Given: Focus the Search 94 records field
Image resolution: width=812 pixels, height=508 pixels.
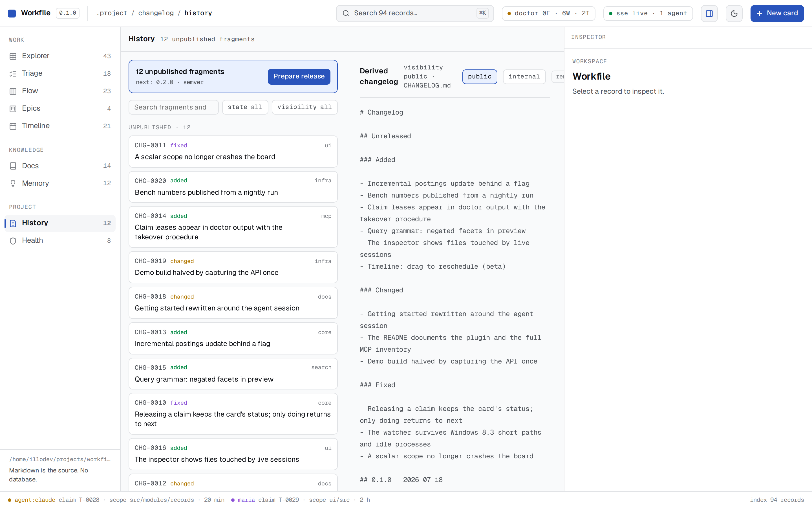Looking at the screenshot, I should point(415,14).
